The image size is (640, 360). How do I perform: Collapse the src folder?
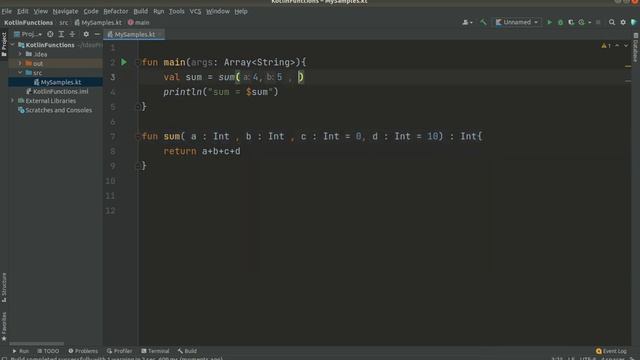(x=20, y=73)
